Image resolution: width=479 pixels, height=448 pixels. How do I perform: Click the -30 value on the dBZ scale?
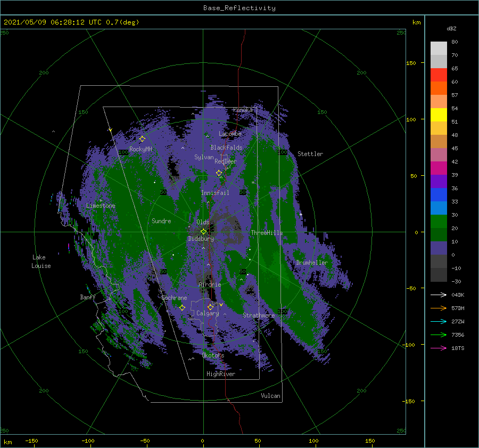coord(457,281)
